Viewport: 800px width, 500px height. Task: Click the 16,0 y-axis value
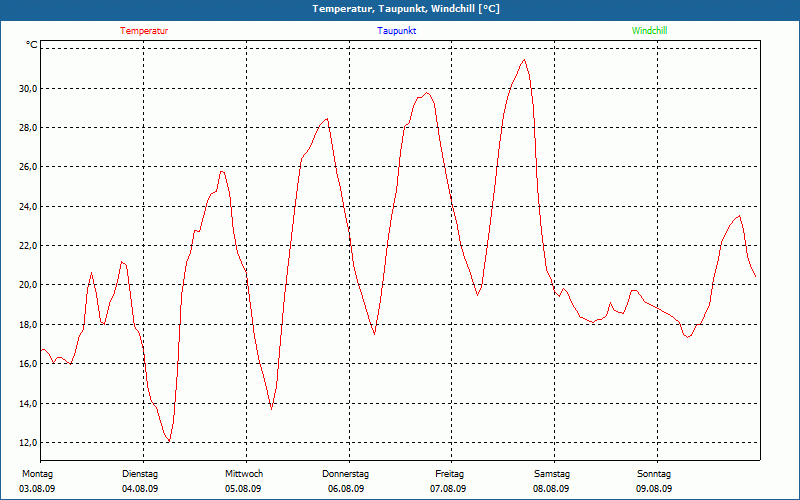(x=29, y=364)
